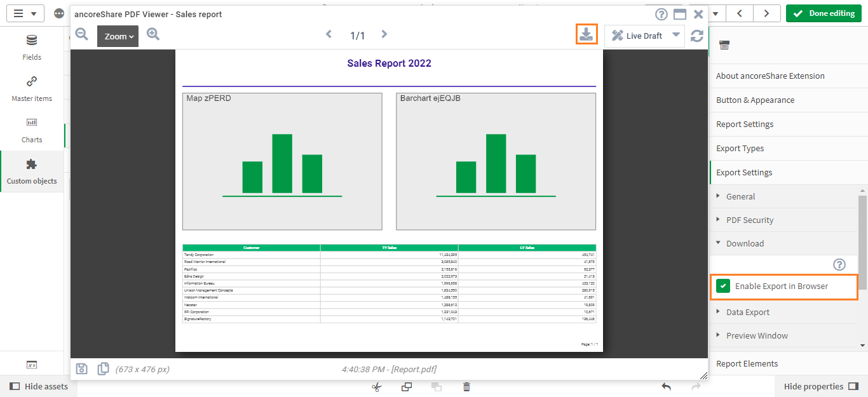Image resolution: width=868 pixels, height=397 pixels.
Task: Click help icon in Download section
Action: (x=839, y=264)
